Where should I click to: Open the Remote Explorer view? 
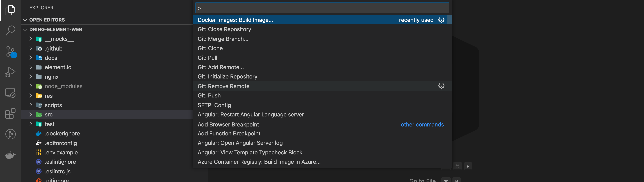click(10, 93)
